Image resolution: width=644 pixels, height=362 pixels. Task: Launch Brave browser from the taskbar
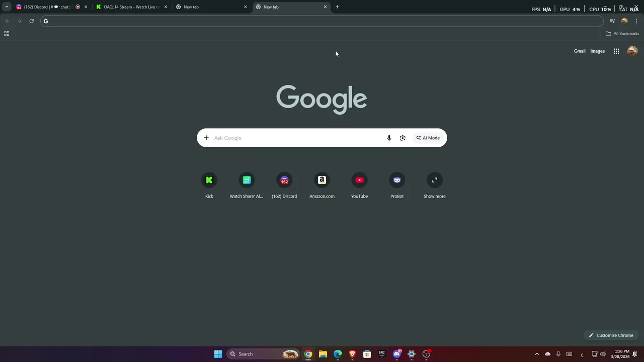(352, 354)
